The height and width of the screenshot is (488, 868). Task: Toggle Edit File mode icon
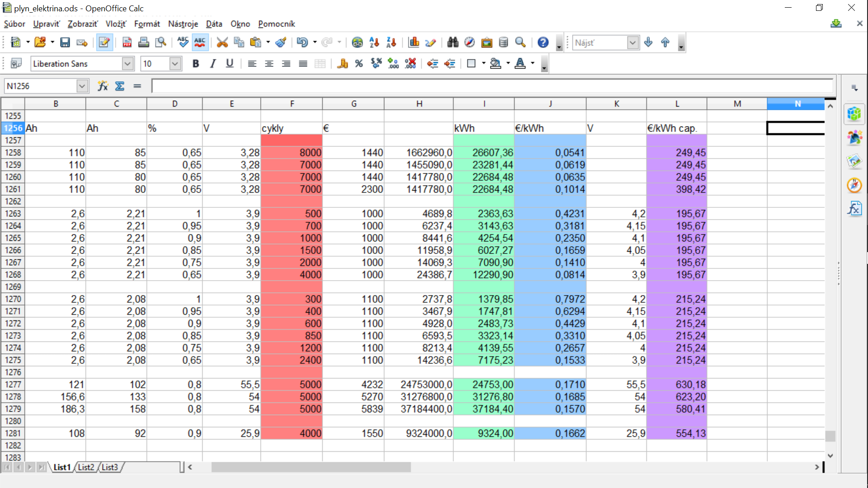click(104, 42)
